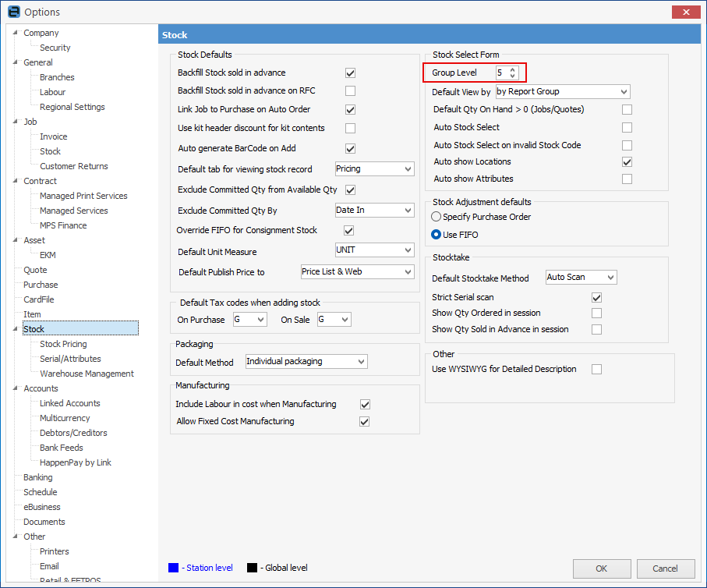Enable Auto Stock Select checkbox
Viewport: 707px width, 588px height.
pos(627,127)
